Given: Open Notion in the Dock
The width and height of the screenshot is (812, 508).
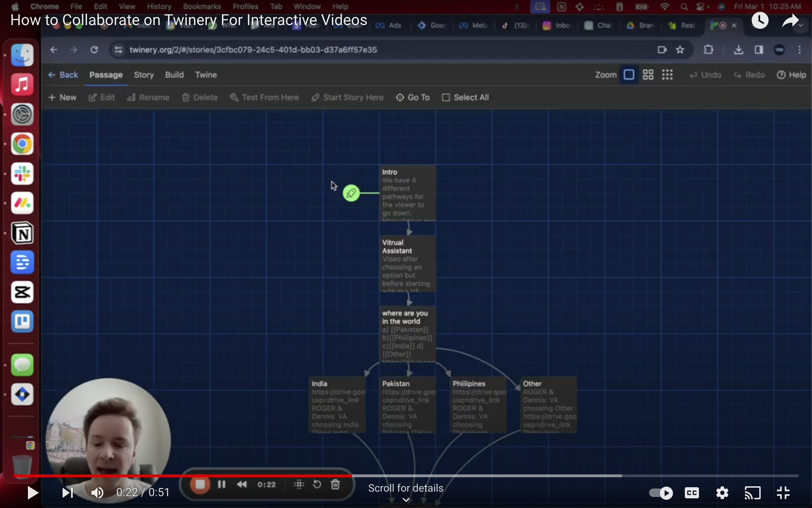Looking at the screenshot, I should 22,233.
